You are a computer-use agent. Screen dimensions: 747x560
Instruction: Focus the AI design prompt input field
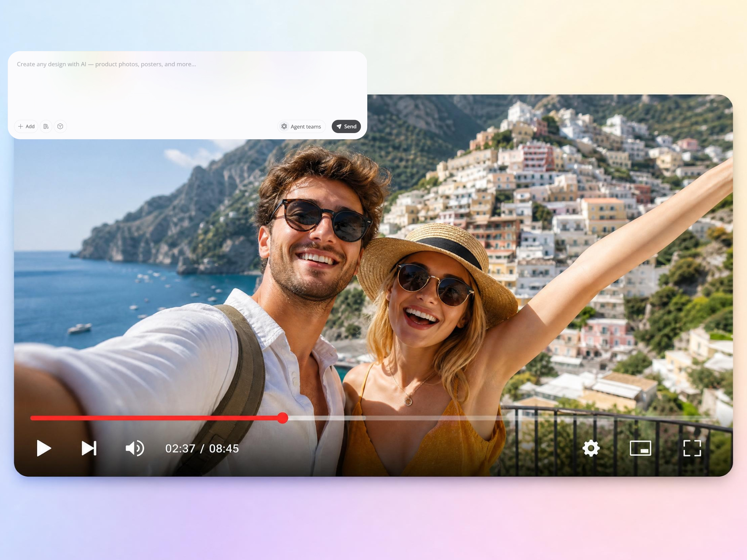pos(187,86)
